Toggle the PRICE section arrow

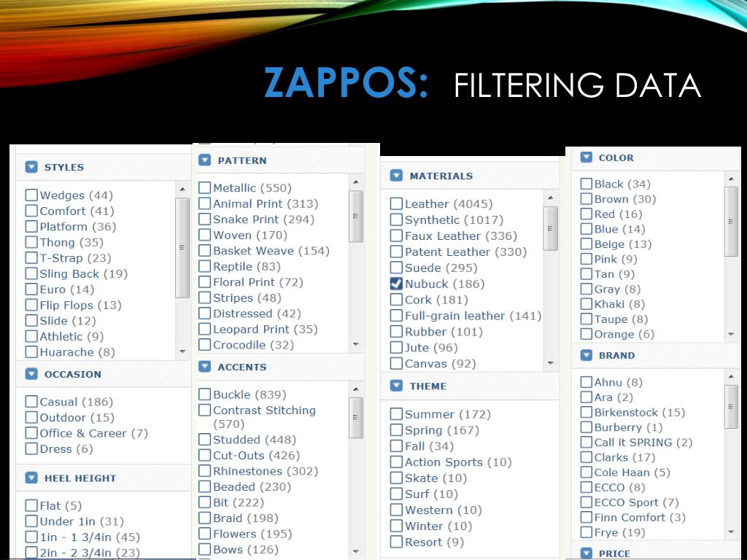pyautogui.click(x=587, y=553)
